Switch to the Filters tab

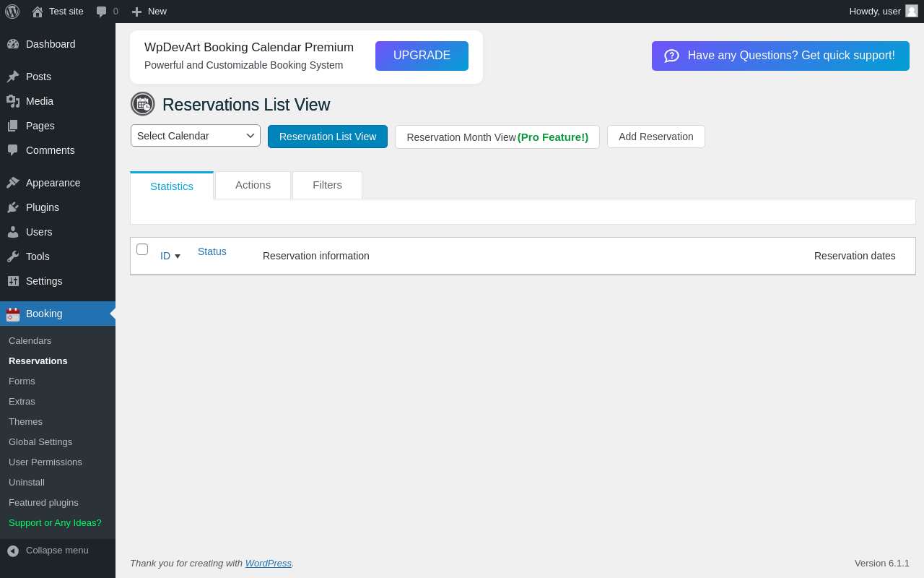point(328,185)
